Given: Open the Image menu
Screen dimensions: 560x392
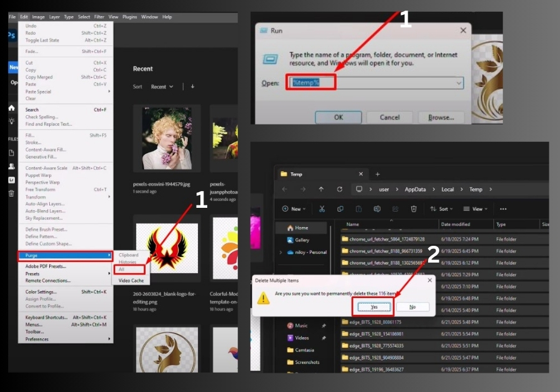Looking at the screenshot, I should tap(38, 17).
